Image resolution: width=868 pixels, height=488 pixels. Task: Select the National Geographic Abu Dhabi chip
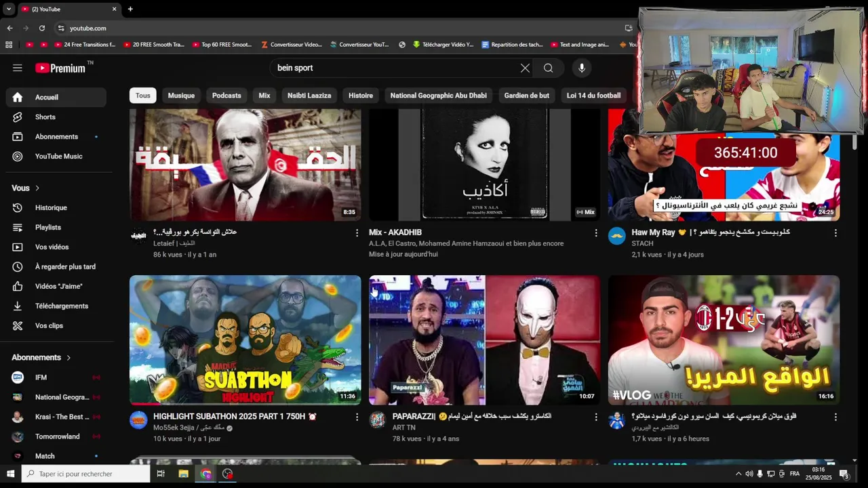pyautogui.click(x=439, y=96)
